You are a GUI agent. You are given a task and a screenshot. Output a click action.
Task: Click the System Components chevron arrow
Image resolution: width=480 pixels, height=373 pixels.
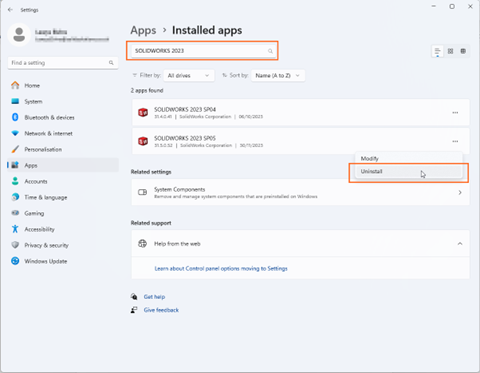click(460, 193)
